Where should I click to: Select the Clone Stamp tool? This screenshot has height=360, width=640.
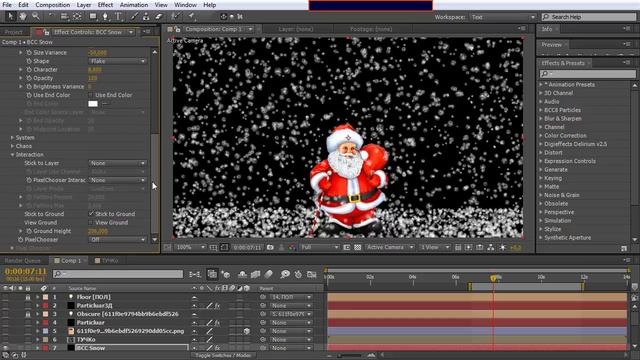[x=146, y=16]
